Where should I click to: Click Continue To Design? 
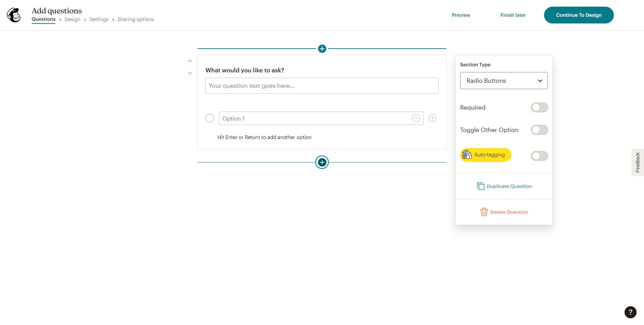[x=578, y=15]
